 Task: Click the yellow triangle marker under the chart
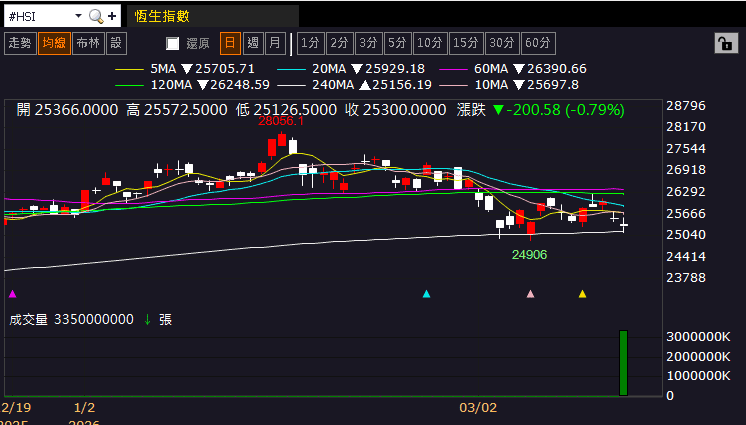[583, 294]
